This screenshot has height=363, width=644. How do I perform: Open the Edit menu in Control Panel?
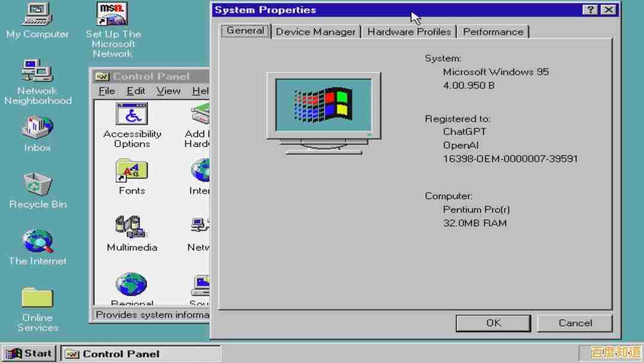(x=135, y=91)
